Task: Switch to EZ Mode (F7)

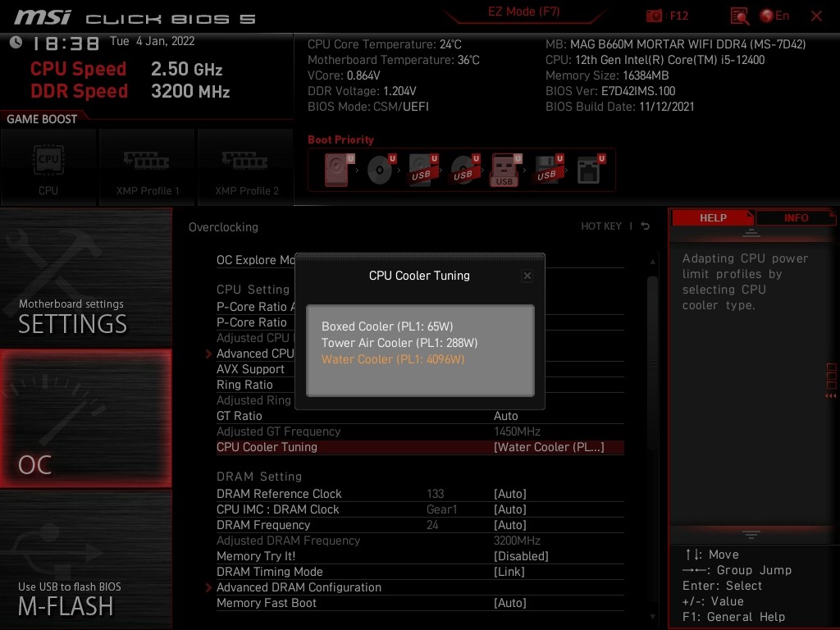Action: click(523, 11)
